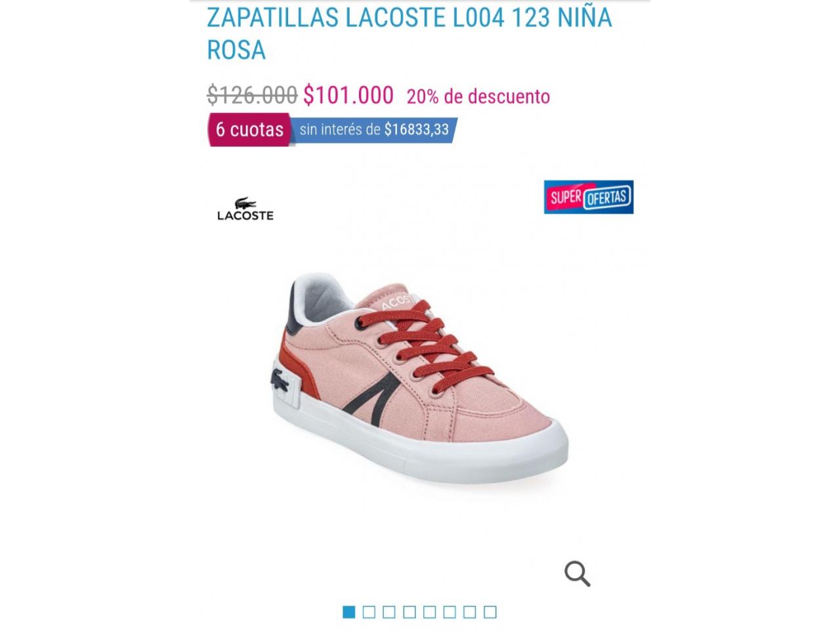Select the first image carousel dot
840x630 pixels.
point(349,612)
